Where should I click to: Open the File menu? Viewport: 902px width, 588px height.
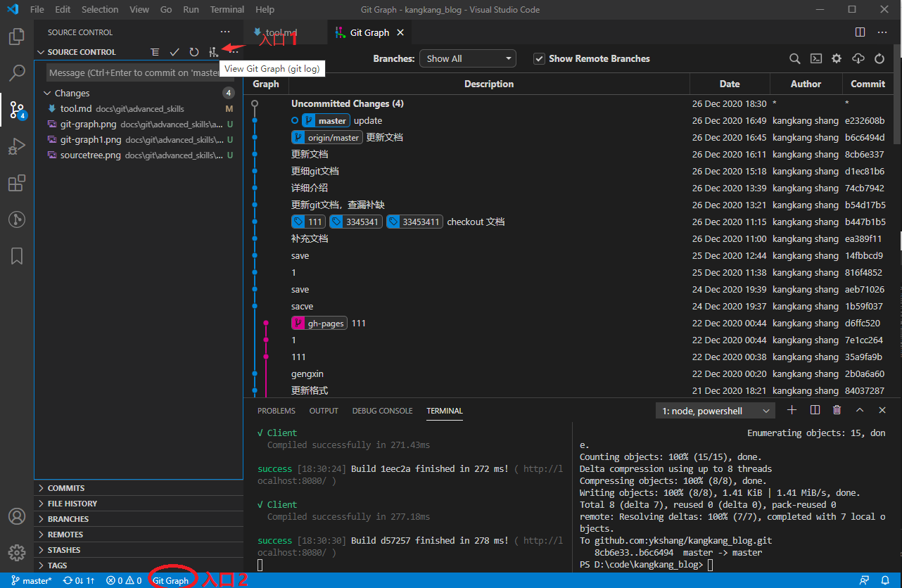[37, 9]
